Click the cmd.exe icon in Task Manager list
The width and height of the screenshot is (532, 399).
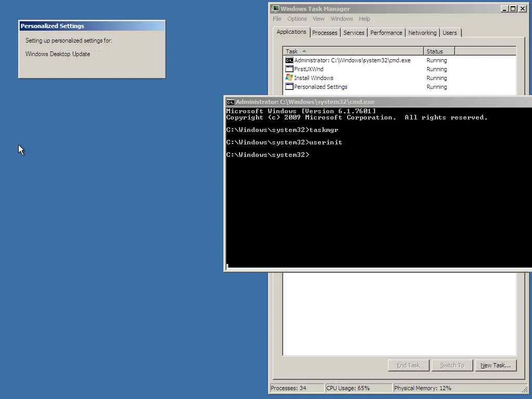pos(289,60)
